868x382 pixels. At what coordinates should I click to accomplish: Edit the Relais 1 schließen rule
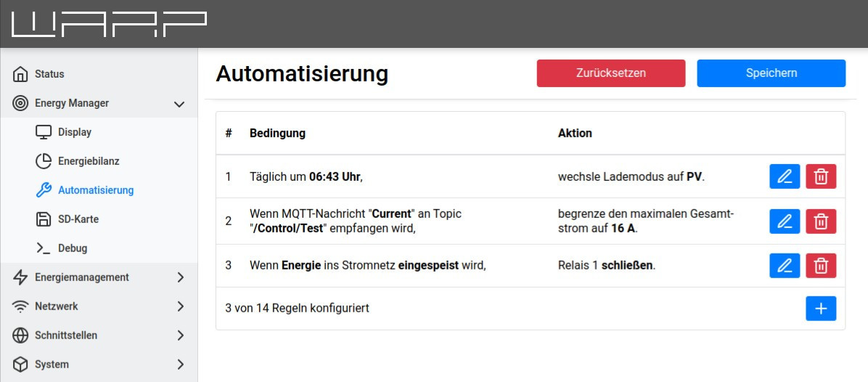point(785,266)
